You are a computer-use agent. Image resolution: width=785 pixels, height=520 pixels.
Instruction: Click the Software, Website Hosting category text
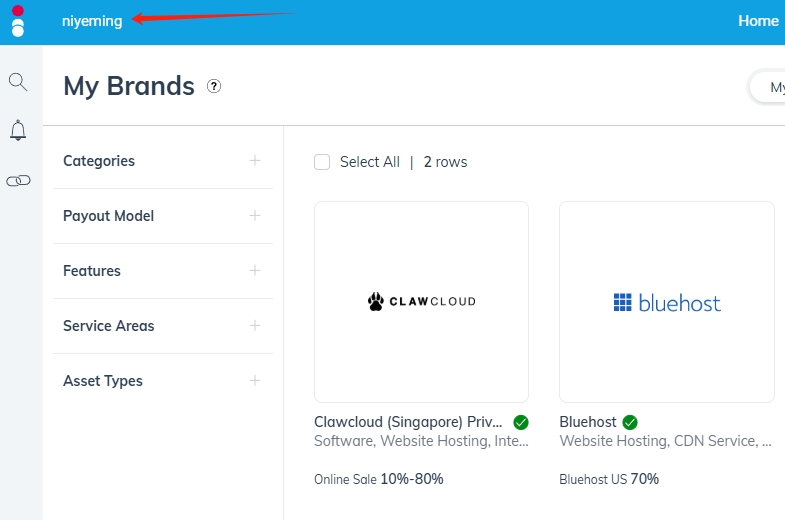click(x=421, y=441)
